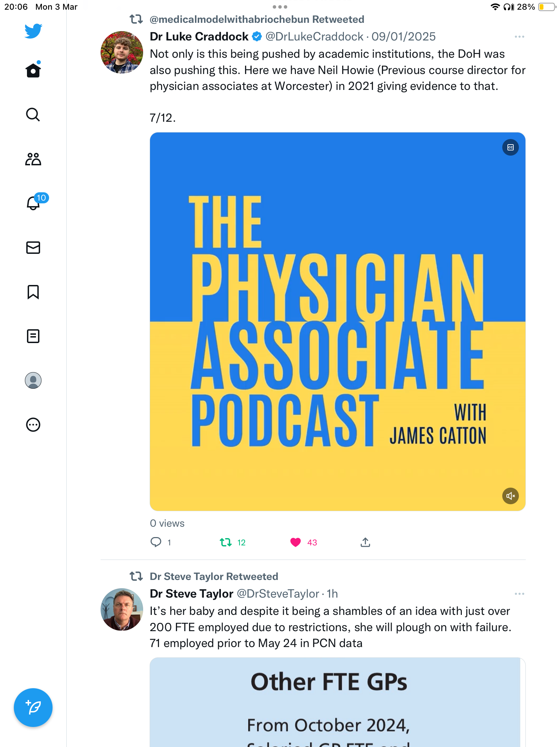Open the Twitter bird logo
Screen dimensions: 560x747
[33, 31]
